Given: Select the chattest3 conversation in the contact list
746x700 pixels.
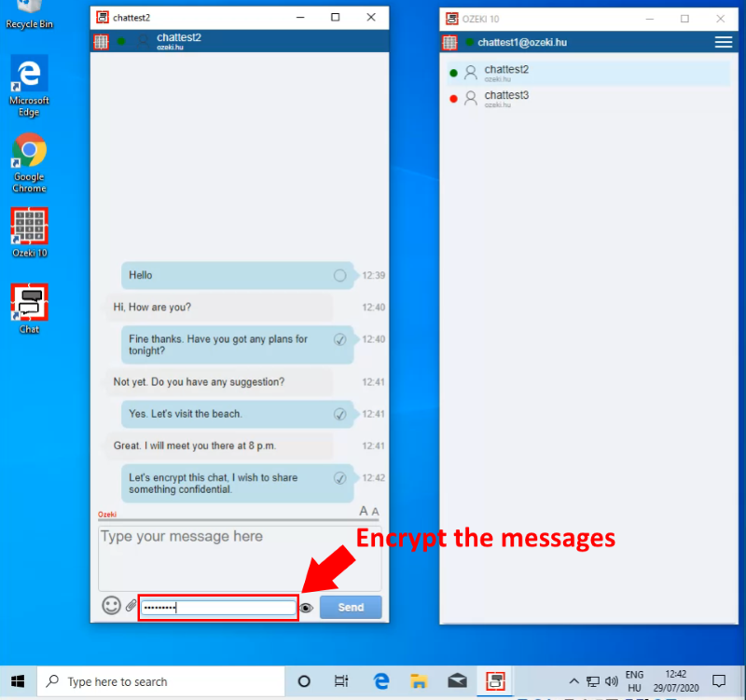Looking at the screenshot, I should [x=508, y=96].
